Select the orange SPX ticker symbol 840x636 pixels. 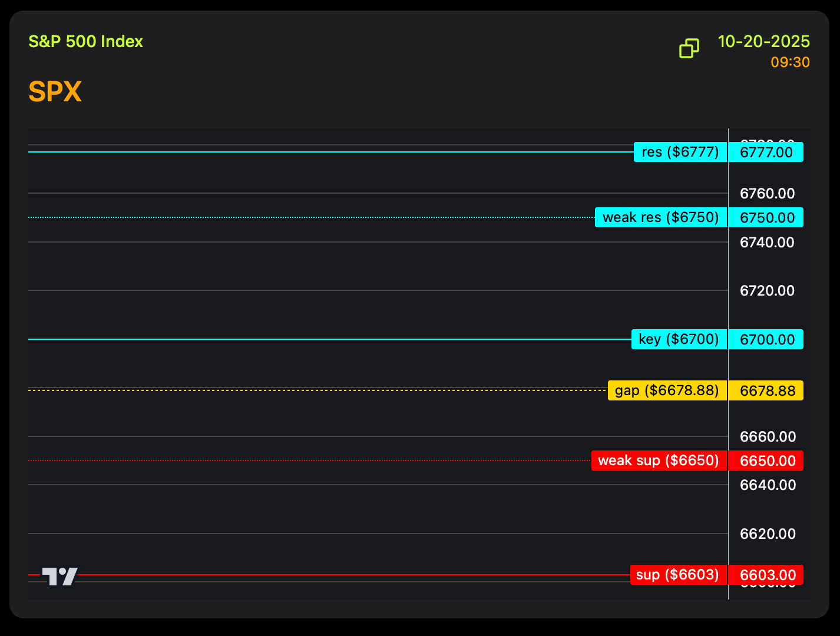point(55,92)
